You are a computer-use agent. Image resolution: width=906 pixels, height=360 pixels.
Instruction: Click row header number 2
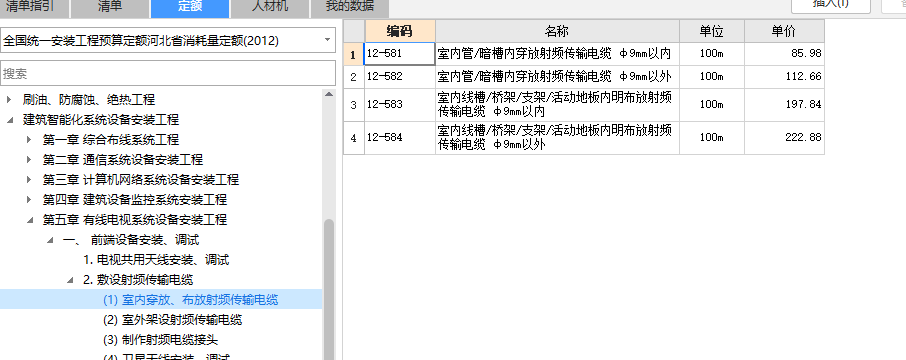coord(354,76)
